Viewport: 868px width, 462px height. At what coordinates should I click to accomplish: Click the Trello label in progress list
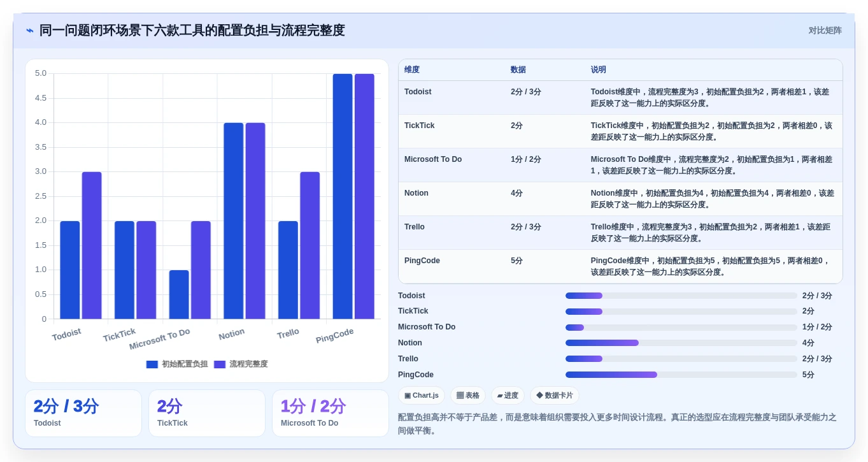tap(408, 359)
